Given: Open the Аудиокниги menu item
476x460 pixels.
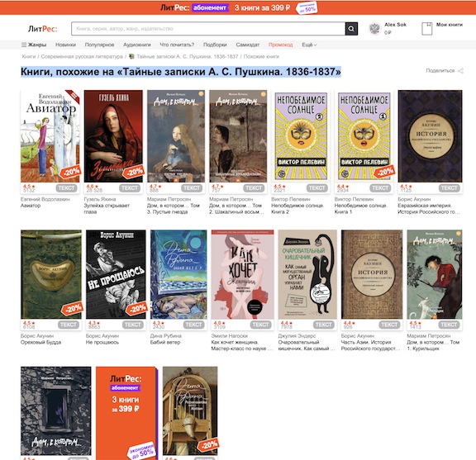Looking at the screenshot, I should coord(137,45).
